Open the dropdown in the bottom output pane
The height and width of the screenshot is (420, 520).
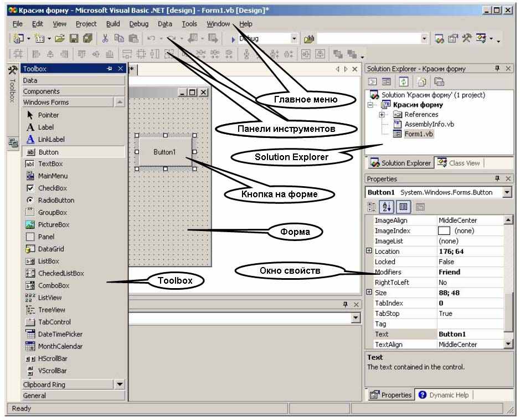point(356,318)
